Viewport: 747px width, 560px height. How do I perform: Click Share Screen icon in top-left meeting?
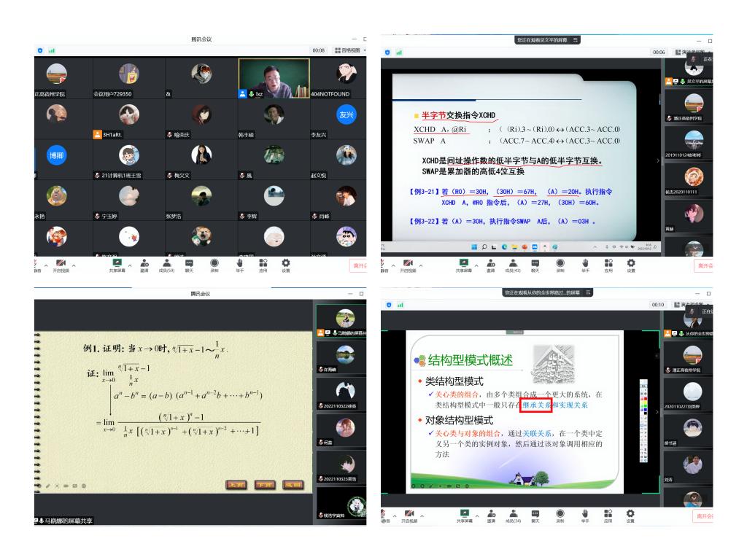tap(117, 262)
